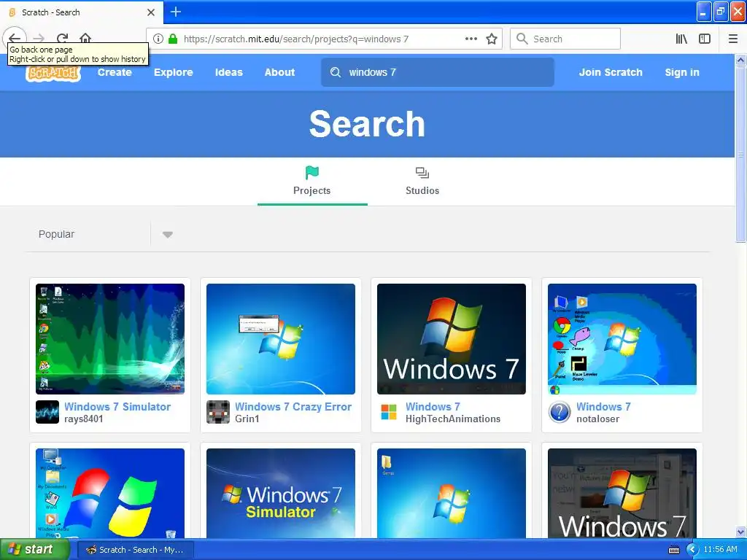This screenshot has height=560, width=747.
Task: Open the browser home page
Action: (x=85, y=38)
